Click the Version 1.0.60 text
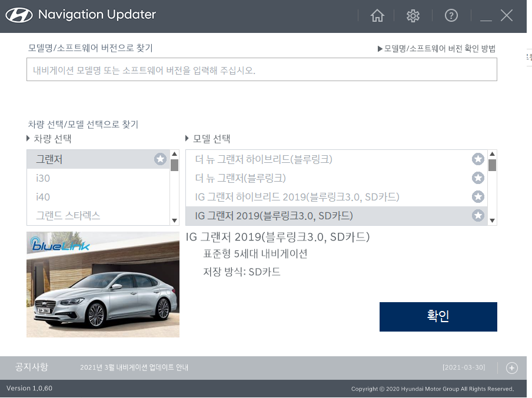This screenshot has height=398, width=532. (29, 388)
